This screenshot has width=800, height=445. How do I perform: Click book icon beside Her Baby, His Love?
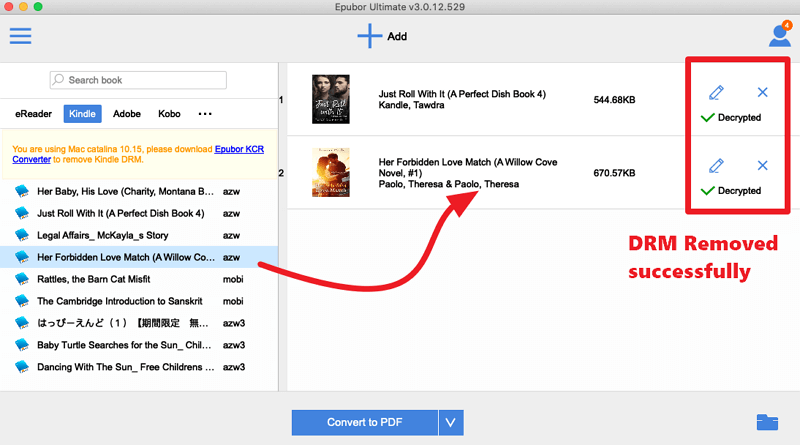pyautogui.click(x=22, y=191)
